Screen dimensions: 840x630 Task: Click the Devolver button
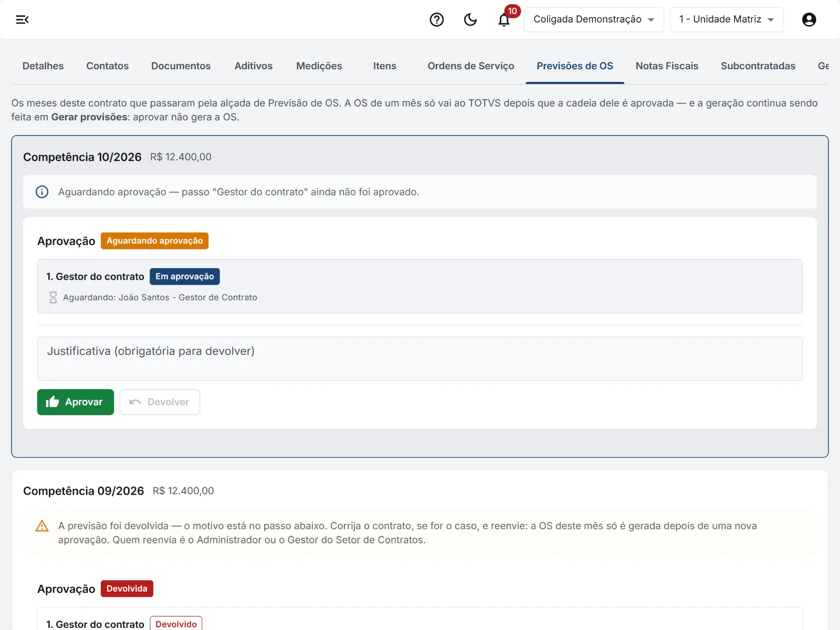pos(160,402)
